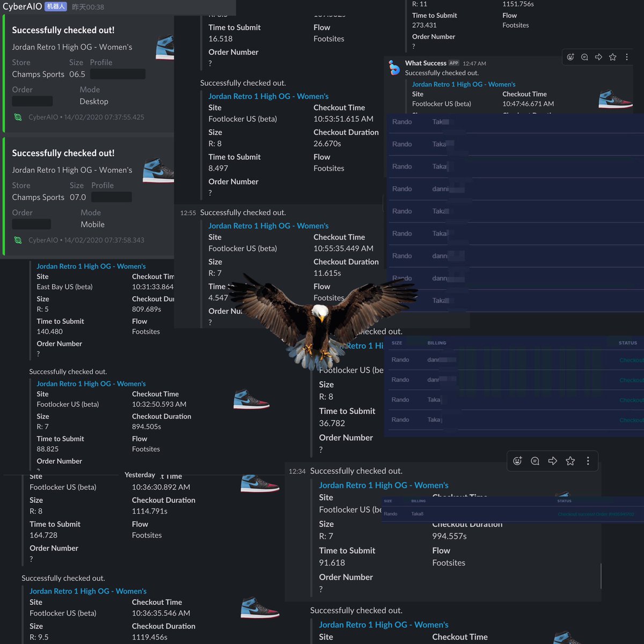
Task: Start thread on the 12:34 checkout message
Action: click(x=535, y=461)
